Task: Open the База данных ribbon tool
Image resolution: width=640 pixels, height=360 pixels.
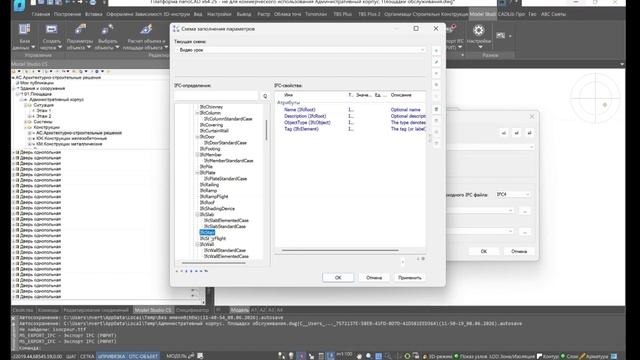Action: 24,36
